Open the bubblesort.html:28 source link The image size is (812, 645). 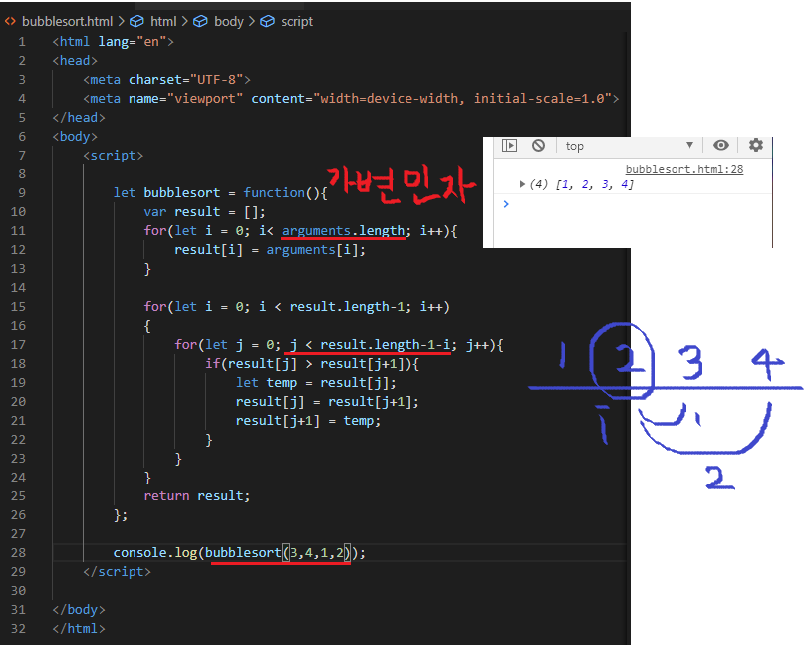(684, 169)
